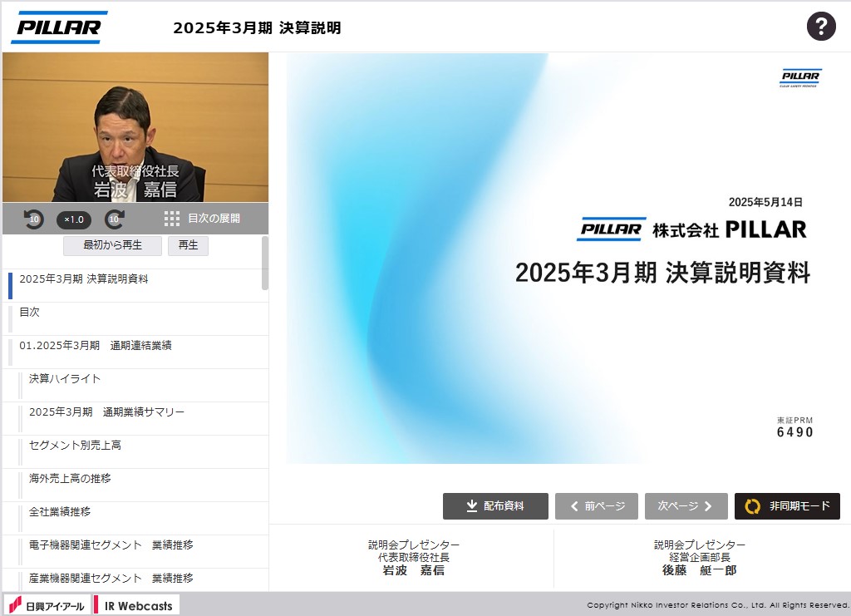Viewport: 851px width, 616px height.
Task: Open the help question mark icon
Action: coord(820,26)
